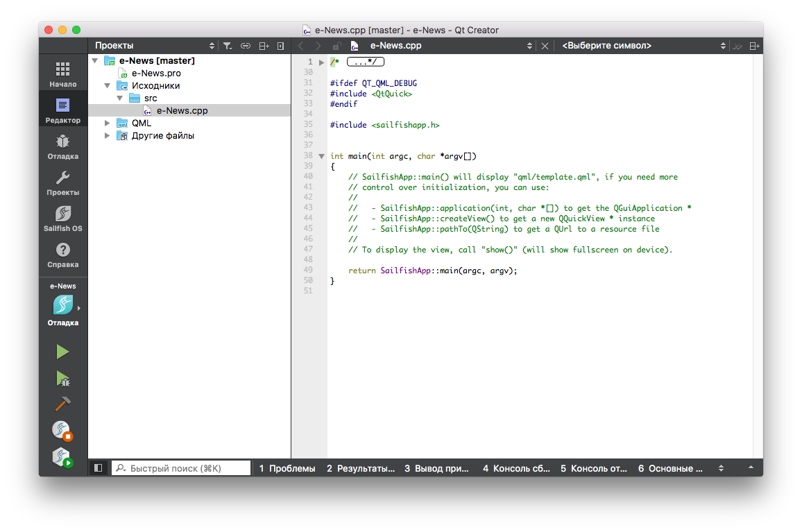Open the Отладка debug mode in sidebar

63,146
